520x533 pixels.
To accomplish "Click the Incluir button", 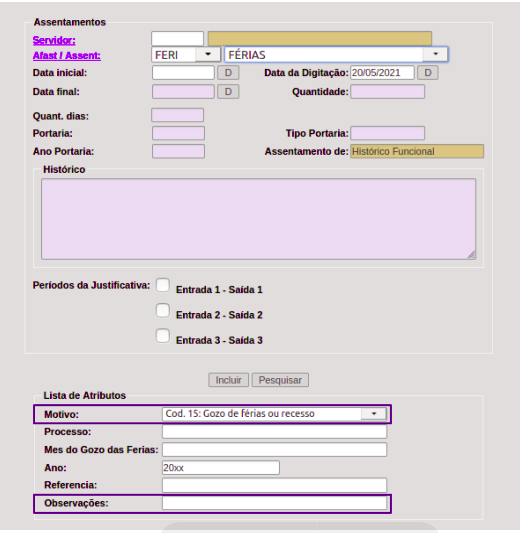I will 228,380.
